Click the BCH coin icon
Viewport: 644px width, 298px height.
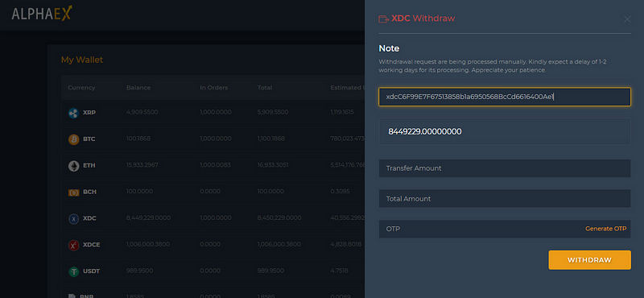73,192
